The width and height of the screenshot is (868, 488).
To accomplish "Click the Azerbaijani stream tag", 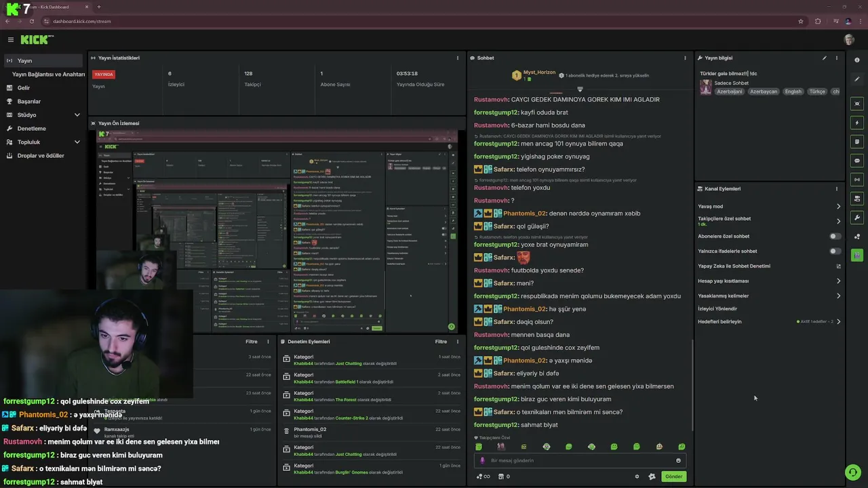I will [x=730, y=91].
